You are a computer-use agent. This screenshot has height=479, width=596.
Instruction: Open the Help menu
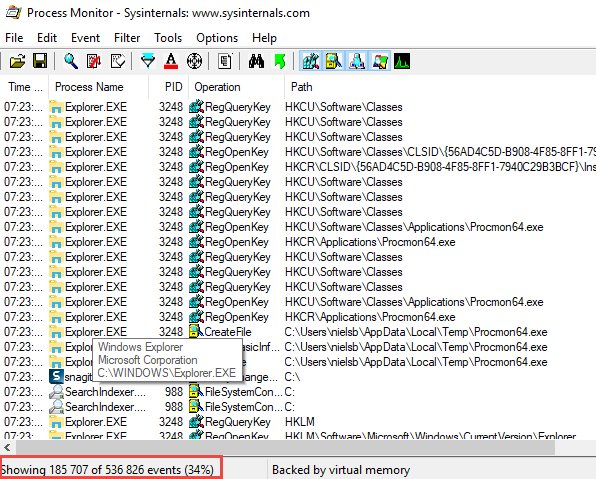point(264,38)
